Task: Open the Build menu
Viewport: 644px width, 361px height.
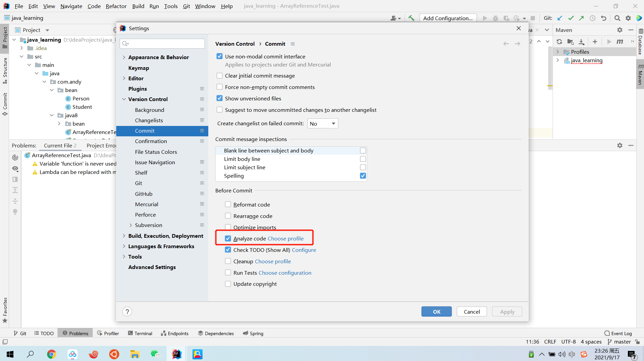Action: (138, 6)
